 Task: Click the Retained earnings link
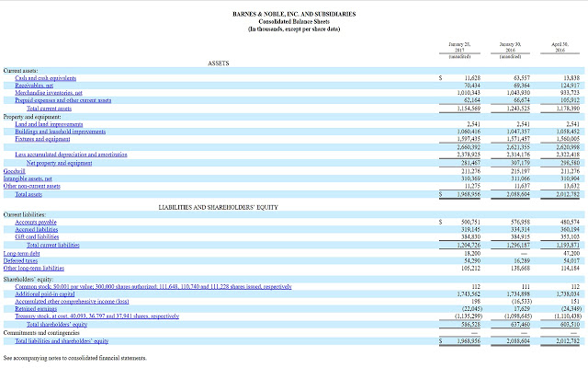click(x=36, y=309)
